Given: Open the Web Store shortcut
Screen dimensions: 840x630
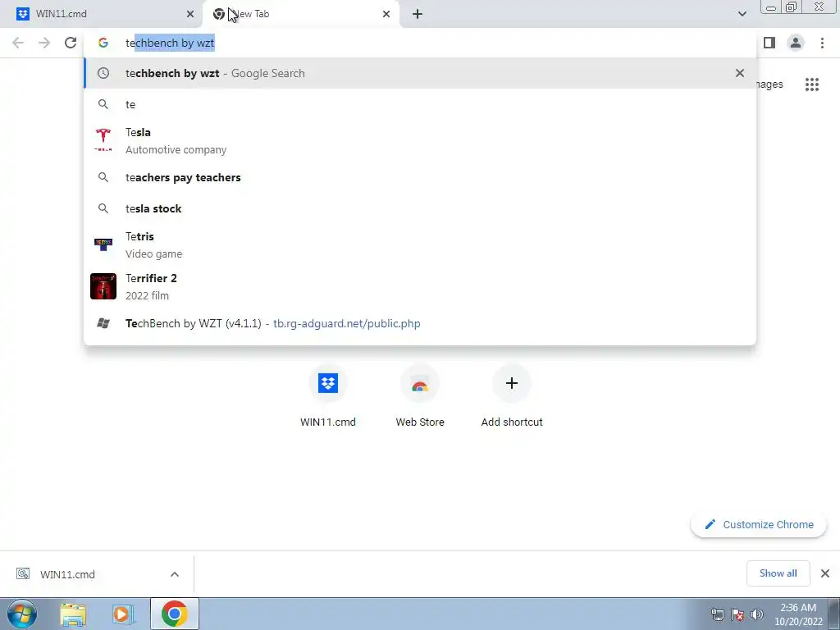Looking at the screenshot, I should (420, 396).
